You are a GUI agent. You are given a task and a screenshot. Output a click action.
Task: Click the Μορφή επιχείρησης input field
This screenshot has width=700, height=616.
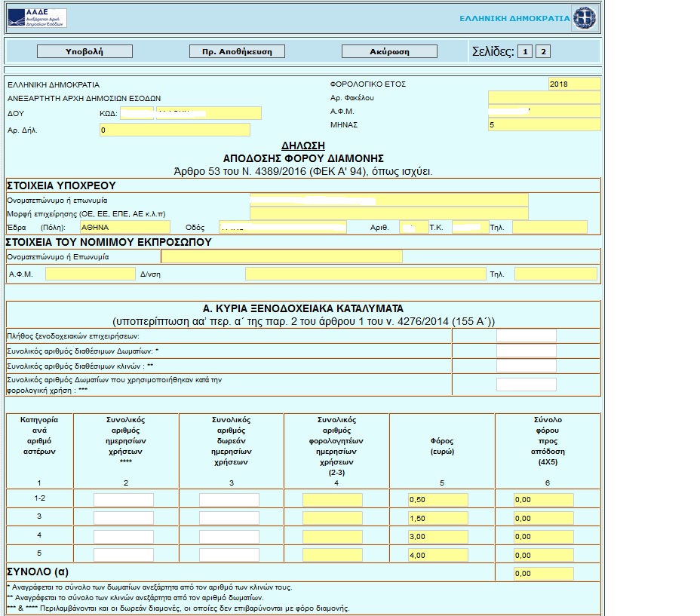coord(388,213)
